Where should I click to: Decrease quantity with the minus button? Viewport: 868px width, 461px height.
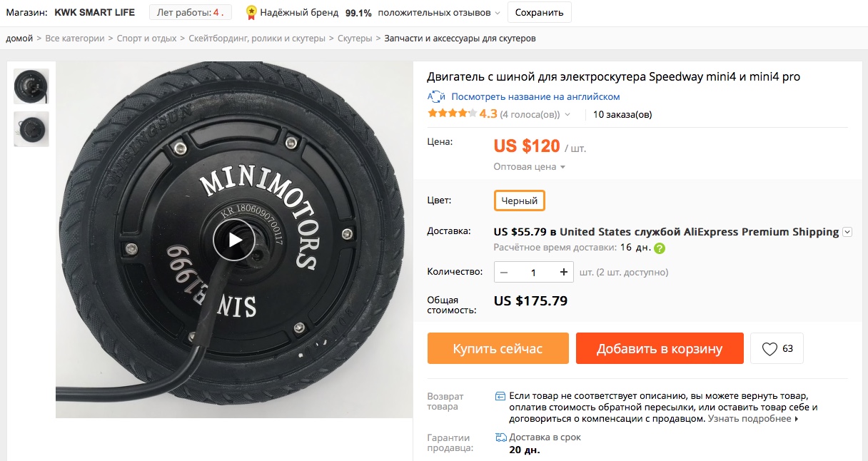tap(505, 272)
